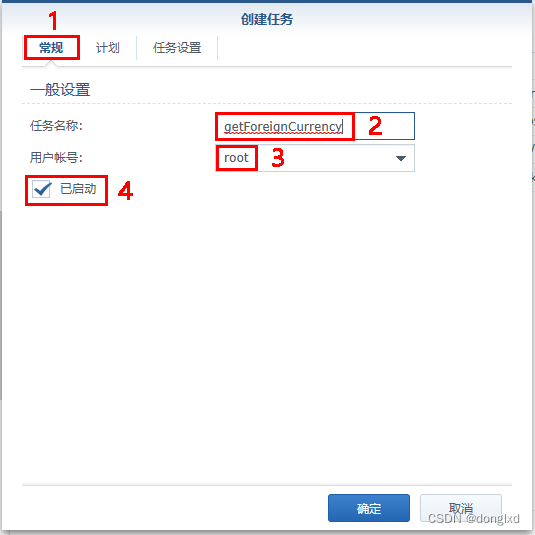
Task: Click the 一般设置 section heading
Action: pos(60,90)
